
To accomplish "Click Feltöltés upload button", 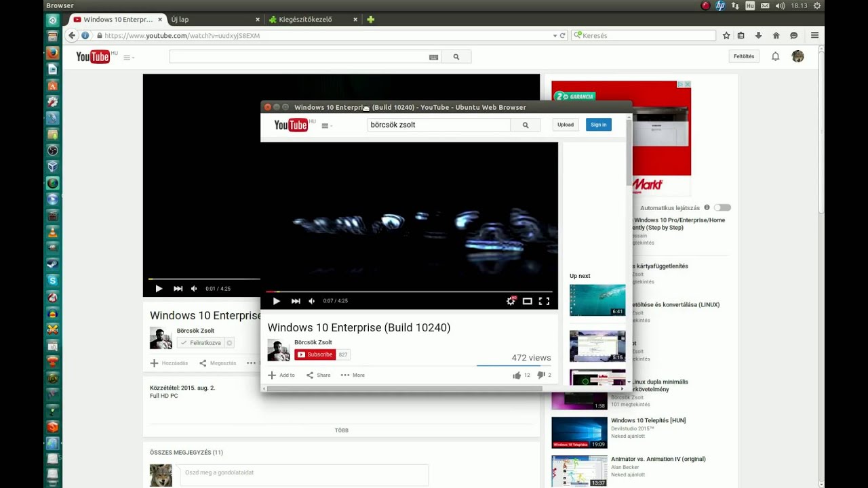I will tap(744, 56).
